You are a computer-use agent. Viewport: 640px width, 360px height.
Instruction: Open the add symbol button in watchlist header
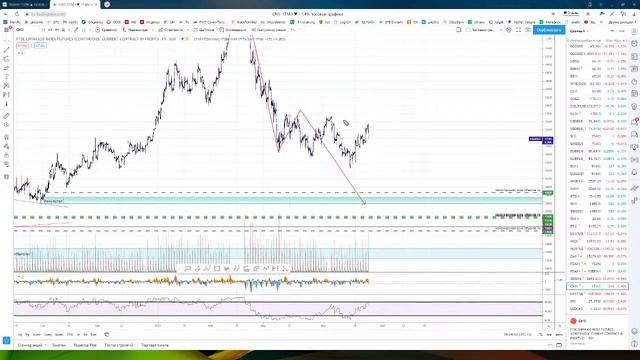tap(612, 31)
